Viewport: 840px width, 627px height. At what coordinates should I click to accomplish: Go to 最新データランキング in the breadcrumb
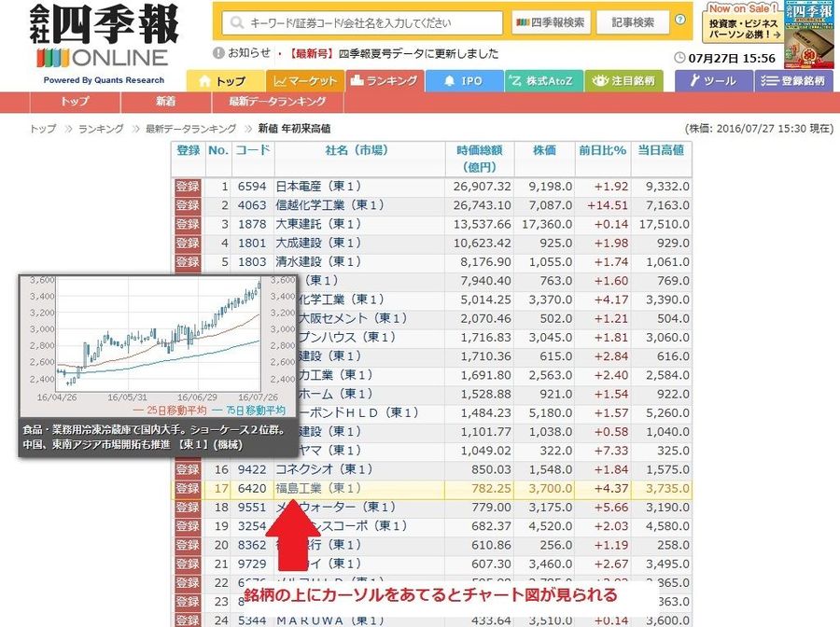[190, 129]
